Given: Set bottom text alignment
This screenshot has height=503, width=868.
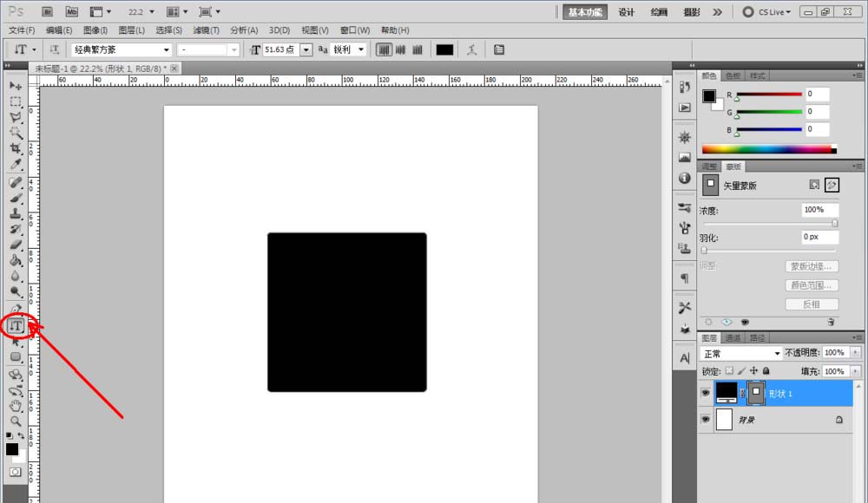Looking at the screenshot, I should pos(418,49).
